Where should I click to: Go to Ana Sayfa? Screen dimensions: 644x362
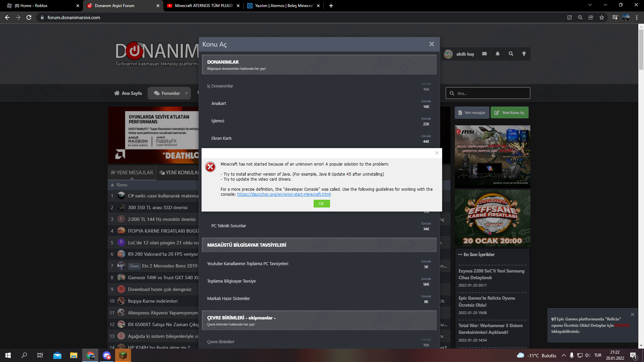(x=128, y=93)
